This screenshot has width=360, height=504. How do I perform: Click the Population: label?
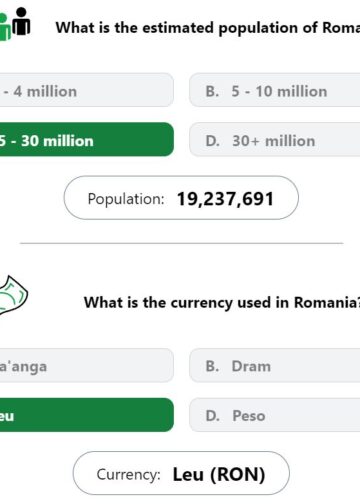pyautogui.click(x=126, y=199)
